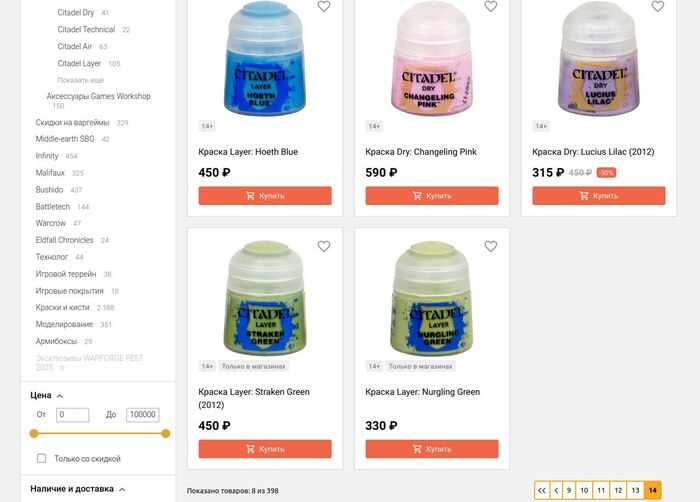Open Citadel Layer category
700x502 pixels.
click(79, 63)
